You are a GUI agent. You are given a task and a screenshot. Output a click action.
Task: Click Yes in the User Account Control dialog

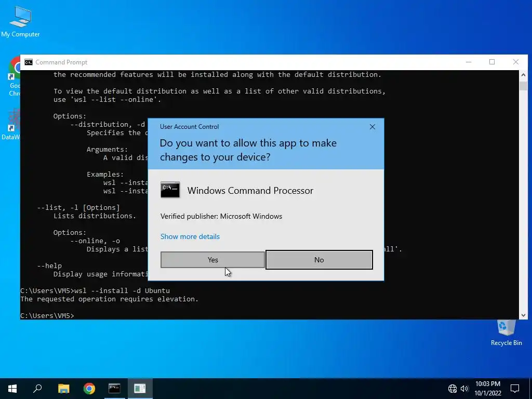point(212,260)
